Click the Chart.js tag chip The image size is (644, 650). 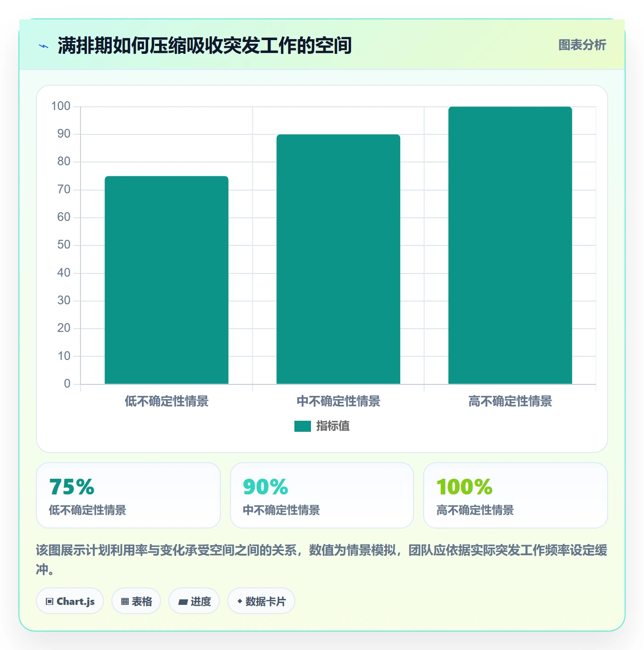click(70, 601)
